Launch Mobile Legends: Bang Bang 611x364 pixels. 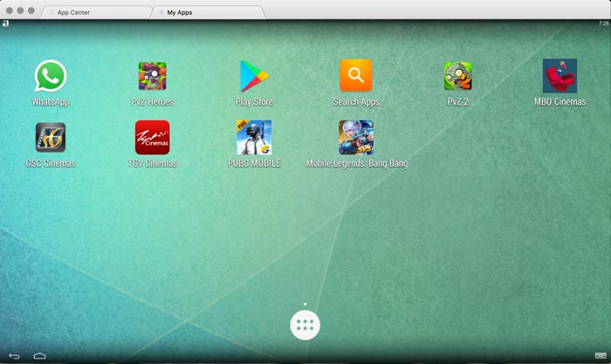point(356,137)
